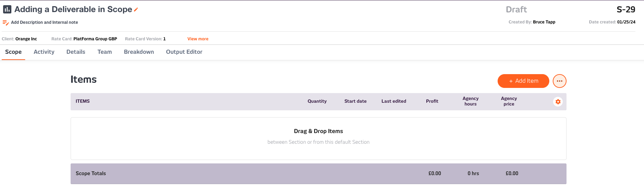Click the Drag & Drop Items area

(319, 139)
